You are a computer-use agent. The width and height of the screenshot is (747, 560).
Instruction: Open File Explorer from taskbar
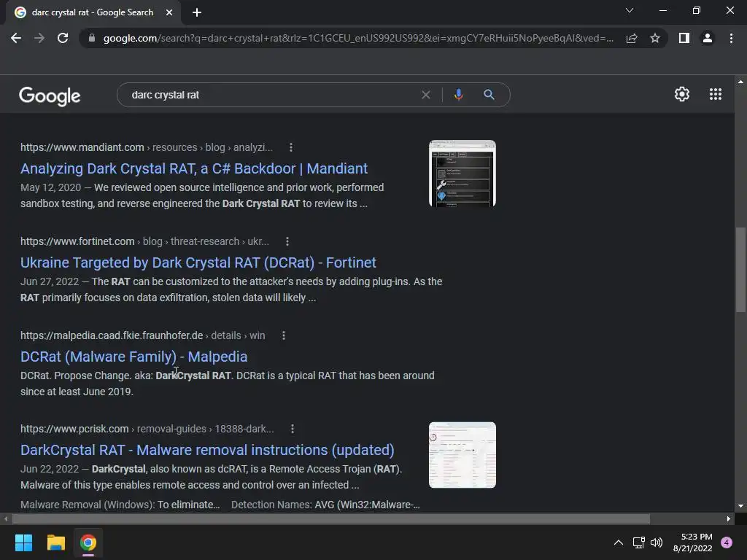tap(55, 542)
